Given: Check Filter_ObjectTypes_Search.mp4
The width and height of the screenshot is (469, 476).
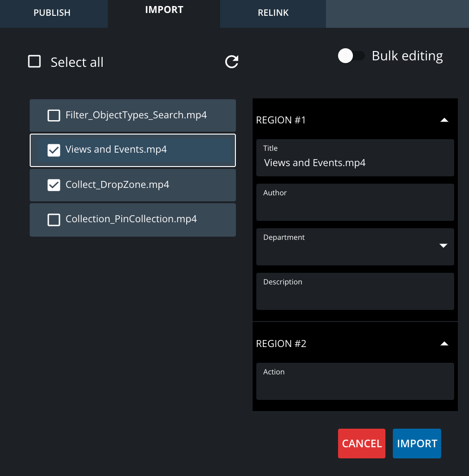Looking at the screenshot, I should pyautogui.click(x=53, y=115).
